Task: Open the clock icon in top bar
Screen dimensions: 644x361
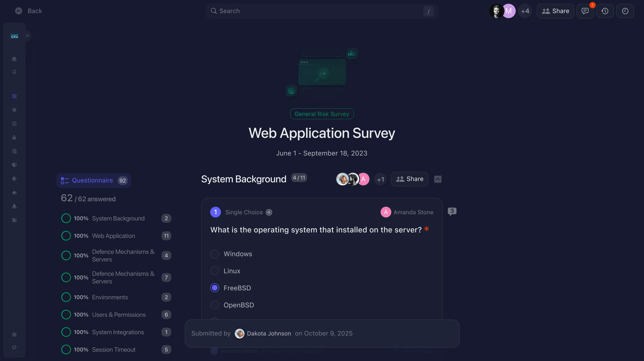Action: [x=625, y=11]
